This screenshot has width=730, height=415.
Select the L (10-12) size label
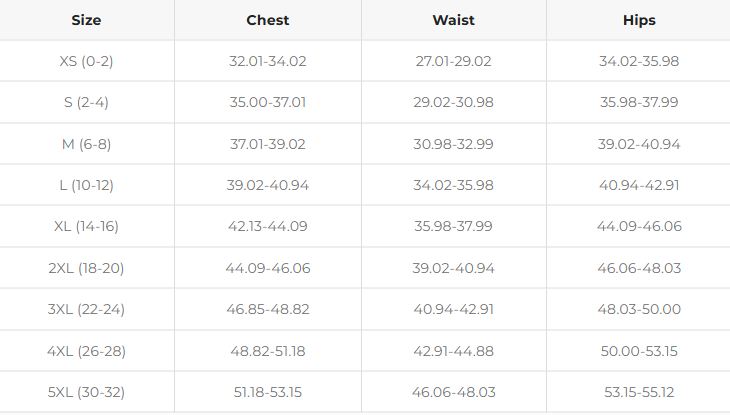click(86, 185)
